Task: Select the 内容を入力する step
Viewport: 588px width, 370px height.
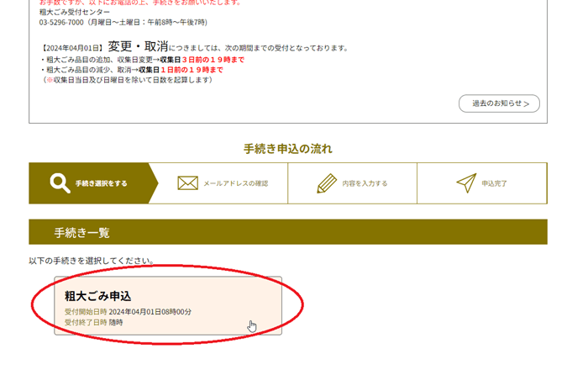Action: [352, 183]
